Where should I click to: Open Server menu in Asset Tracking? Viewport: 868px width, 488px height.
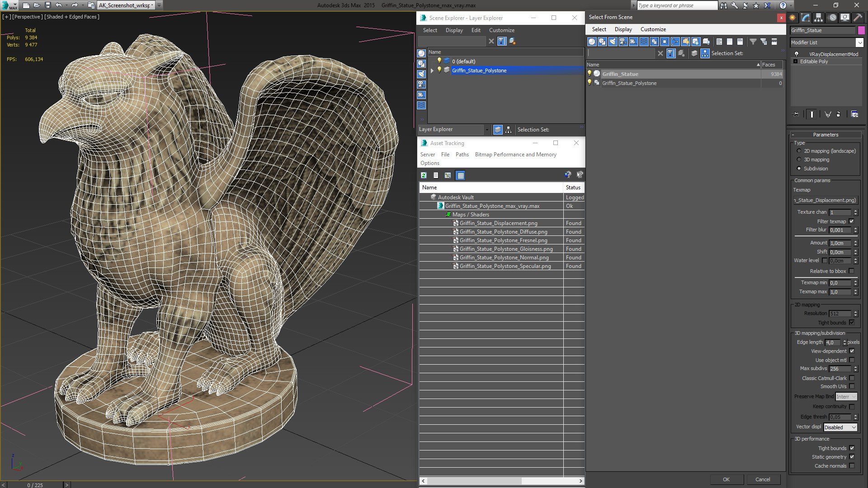tap(427, 155)
